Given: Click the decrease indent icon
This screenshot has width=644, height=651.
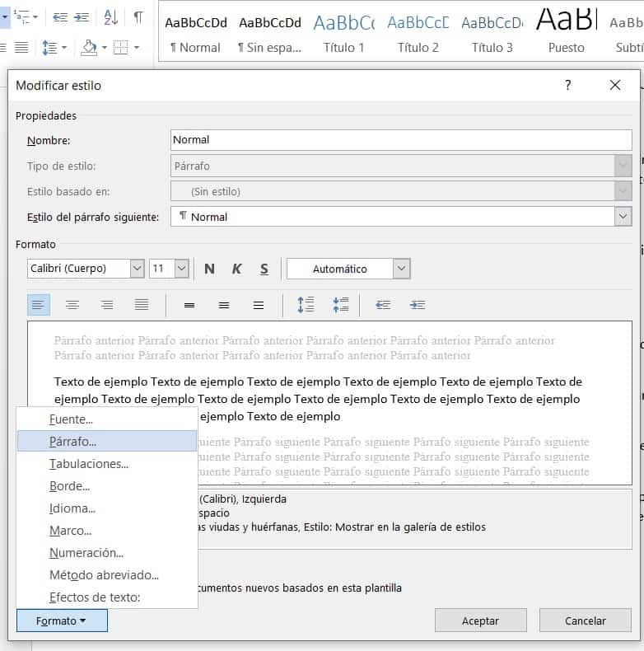Looking at the screenshot, I should pyautogui.click(x=383, y=305).
